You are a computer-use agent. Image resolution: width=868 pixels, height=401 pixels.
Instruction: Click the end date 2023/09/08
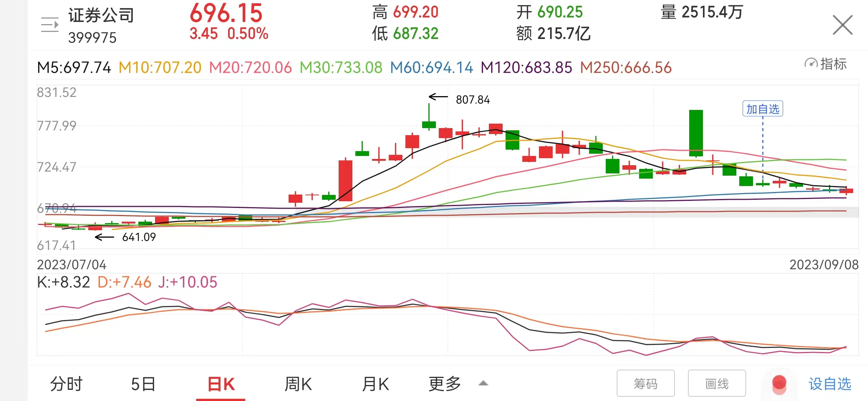(x=824, y=265)
